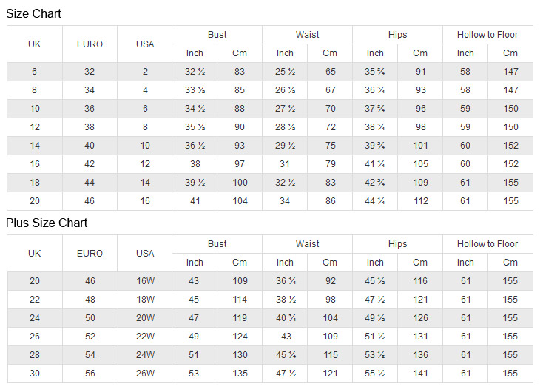The height and width of the screenshot is (392, 540).
Task: Select the 22W USA size cell
Action: (145, 337)
